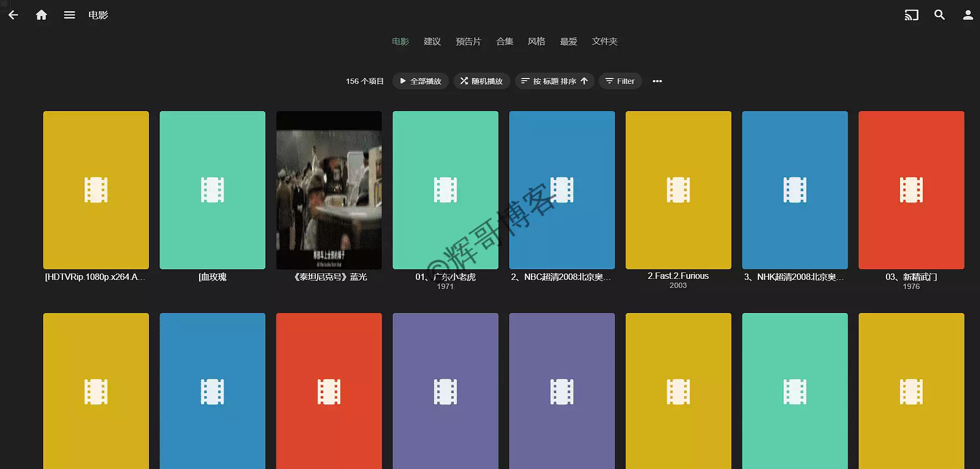Open the hamburger navigation menu
Image resolution: width=980 pixels, height=469 pixels.
(x=69, y=15)
